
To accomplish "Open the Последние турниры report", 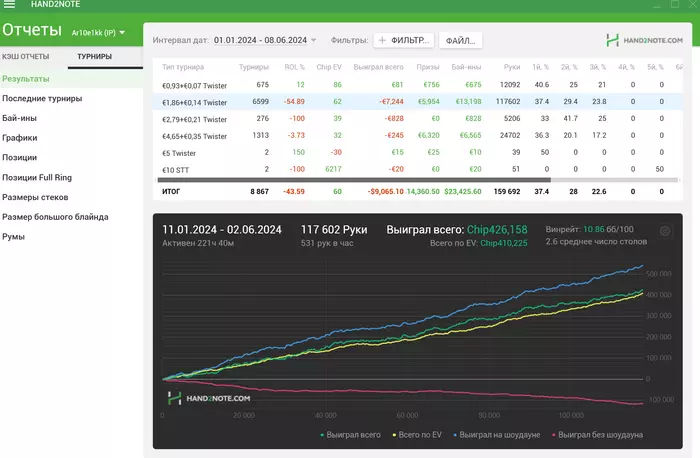I will point(42,98).
